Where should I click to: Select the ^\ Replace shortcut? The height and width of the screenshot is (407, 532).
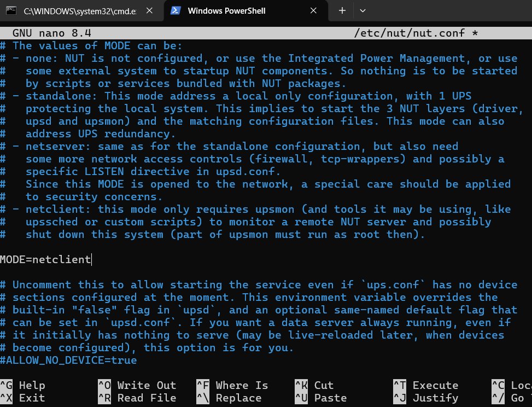coord(235,398)
